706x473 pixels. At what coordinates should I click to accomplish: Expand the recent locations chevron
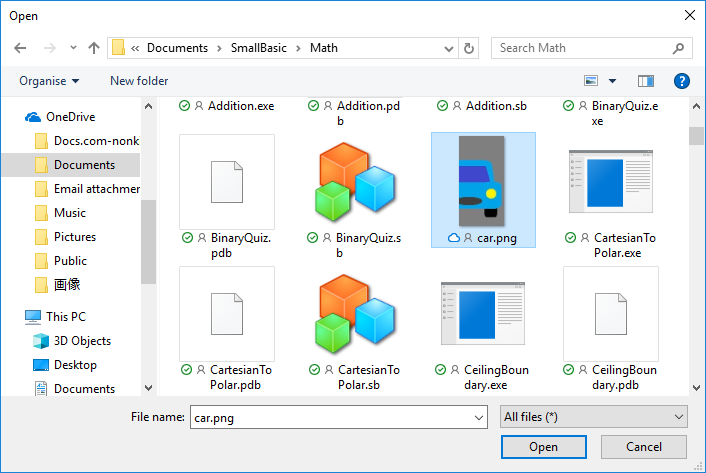tap(73, 47)
